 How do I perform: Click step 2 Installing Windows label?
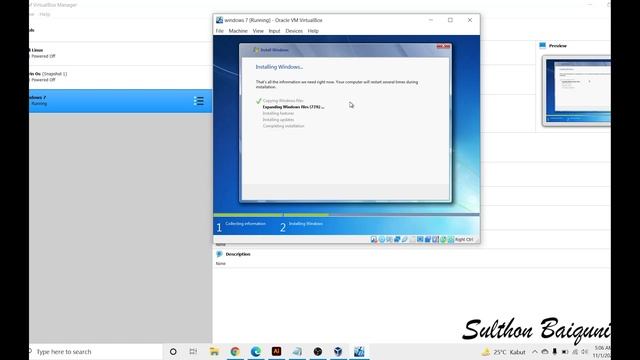[306, 224]
